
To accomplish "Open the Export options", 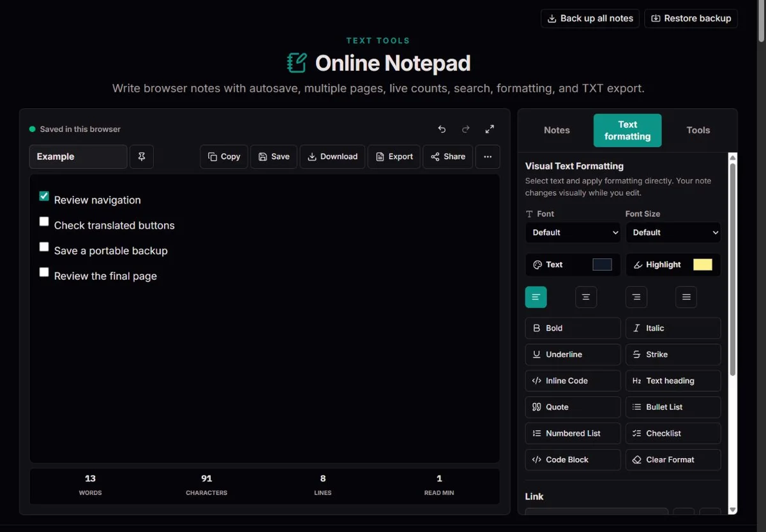I will coord(394,156).
